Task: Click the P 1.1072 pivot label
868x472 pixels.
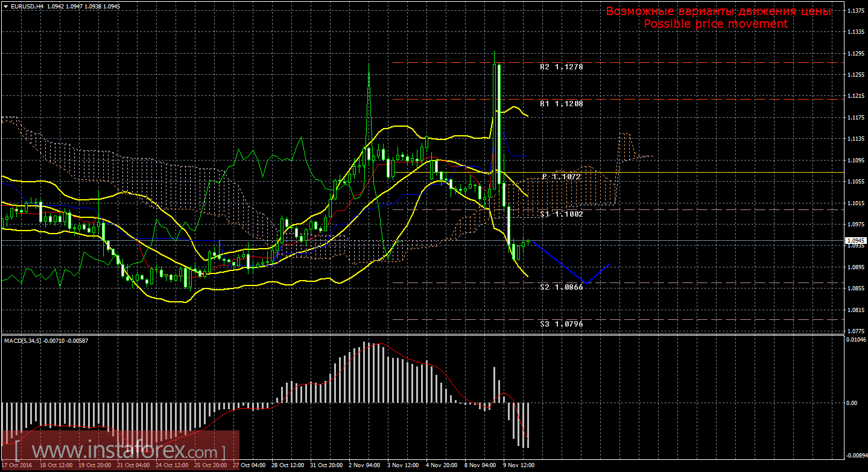Action: pos(561,177)
